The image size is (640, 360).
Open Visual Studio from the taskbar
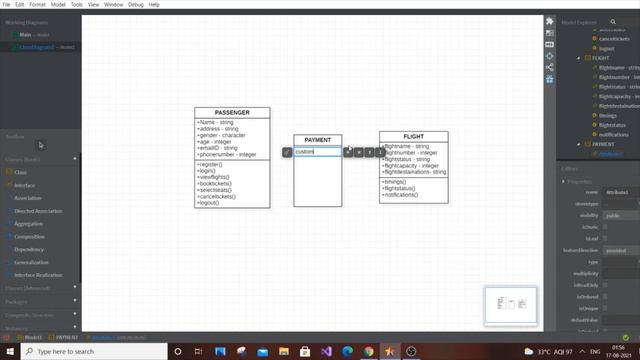[x=326, y=351]
